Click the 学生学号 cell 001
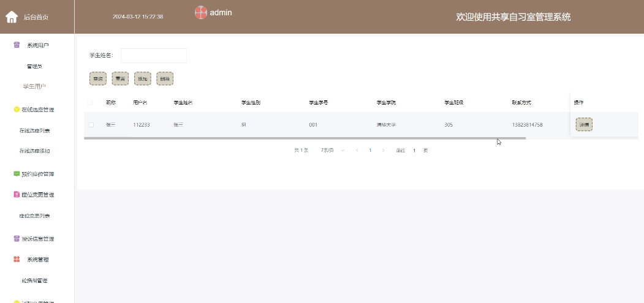 point(313,125)
